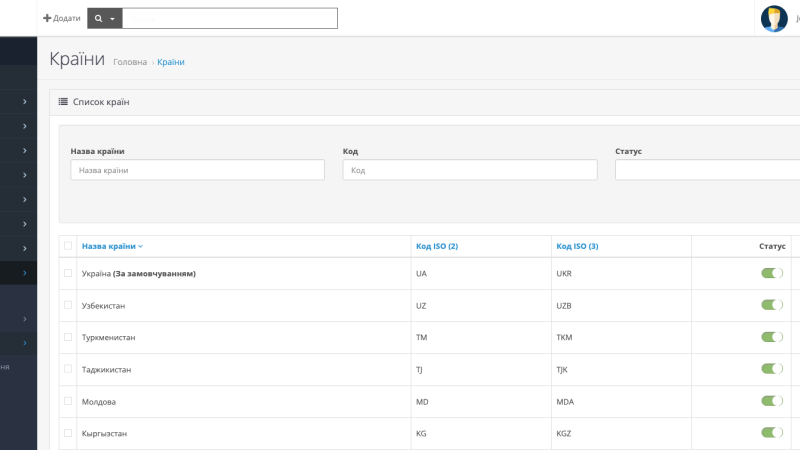Image resolution: width=800 pixels, height=450 pixels.
Task: Toggle status switch for Кыргызстан
Action: (772, 433)
